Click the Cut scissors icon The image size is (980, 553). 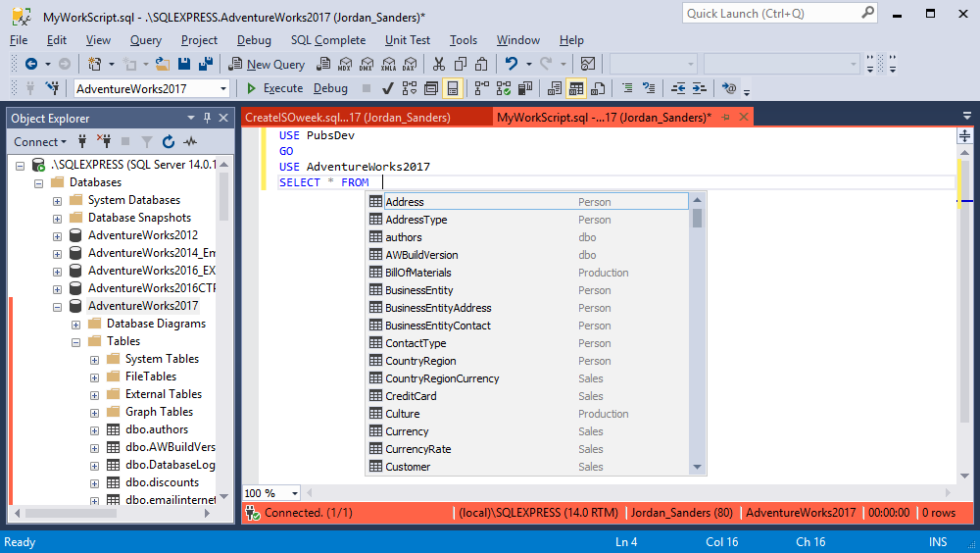tap(439, 64)
